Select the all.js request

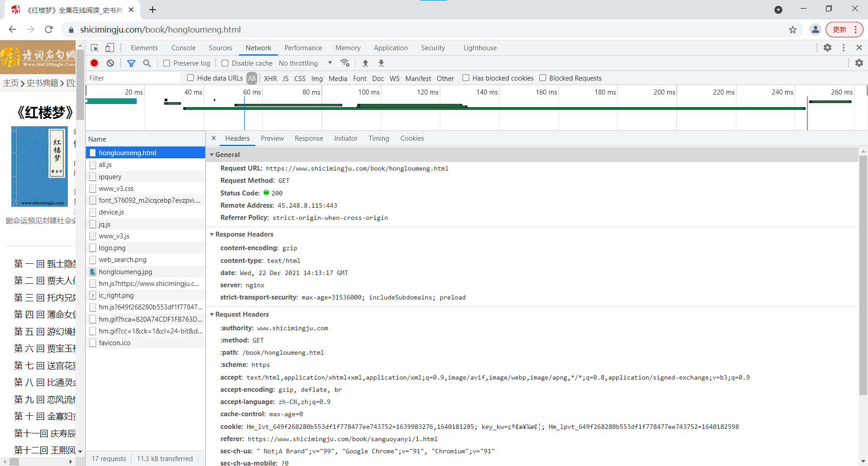pyautogui.click(x=146, y=165)
